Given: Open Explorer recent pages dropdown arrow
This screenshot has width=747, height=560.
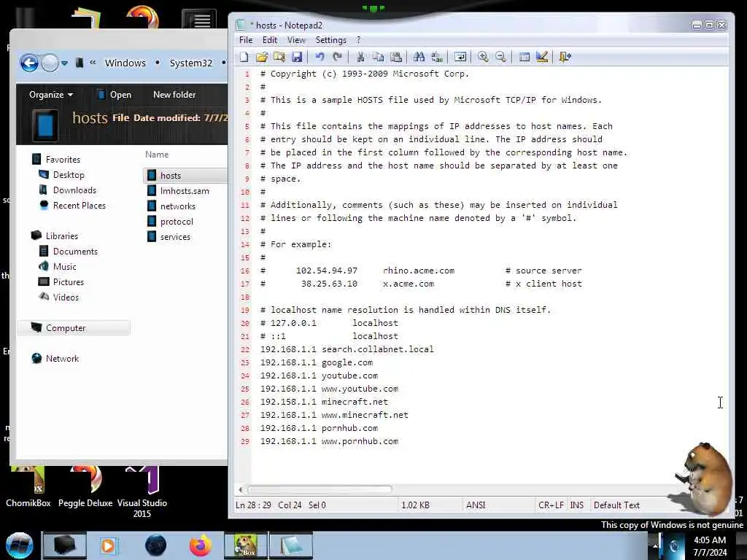Looking at the screenshot, I should 64,63.
